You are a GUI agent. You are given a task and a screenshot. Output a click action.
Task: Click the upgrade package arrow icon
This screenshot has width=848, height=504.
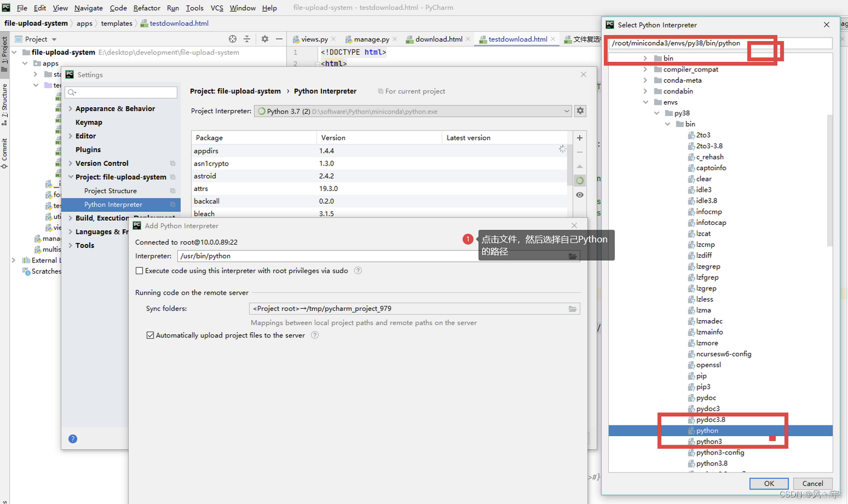(x=579, y=166)
